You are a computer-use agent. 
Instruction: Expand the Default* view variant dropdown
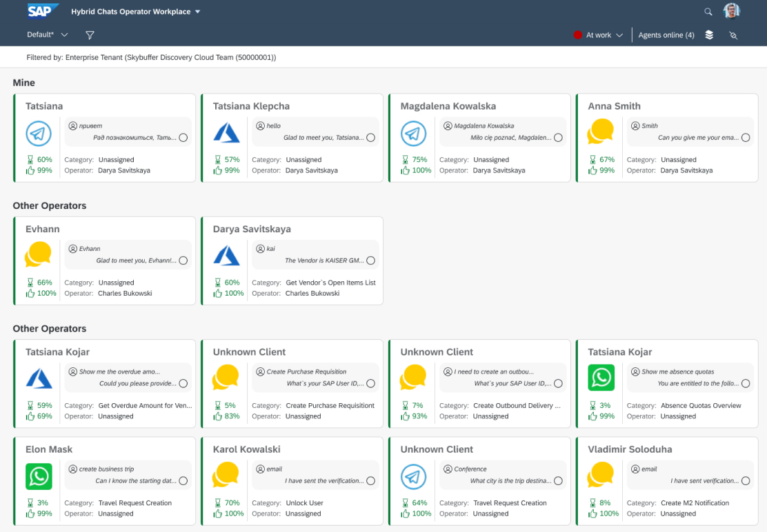point(48,34)
